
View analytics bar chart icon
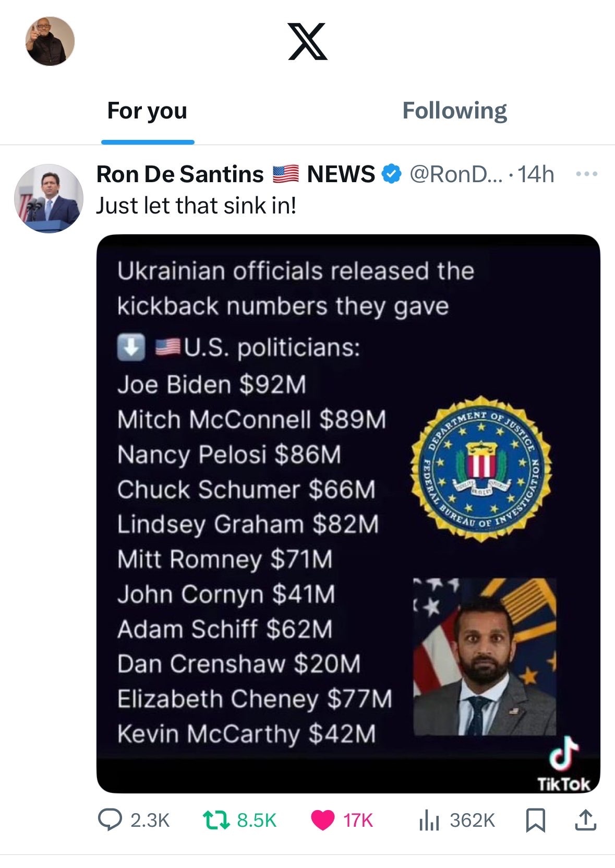(x=430, y=820)
